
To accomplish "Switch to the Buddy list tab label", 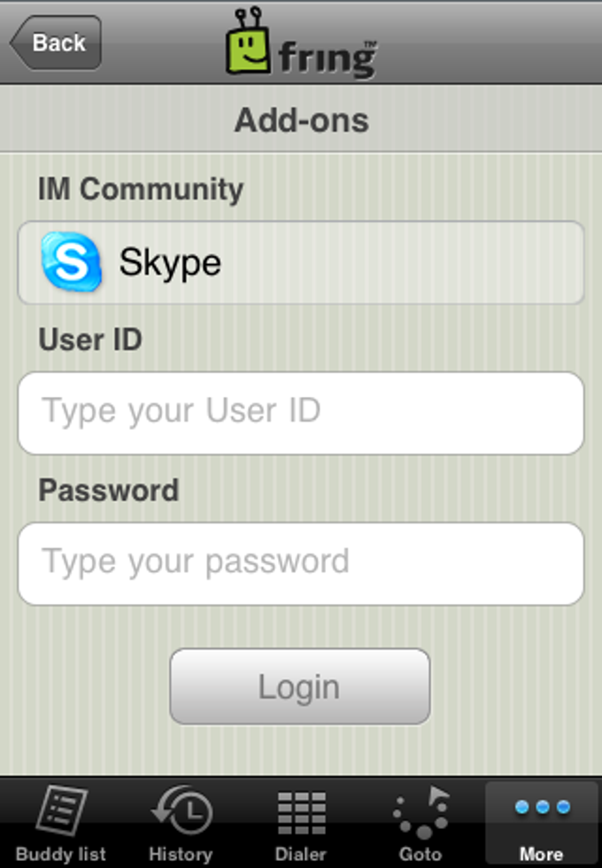I will (x=61, y=854).
